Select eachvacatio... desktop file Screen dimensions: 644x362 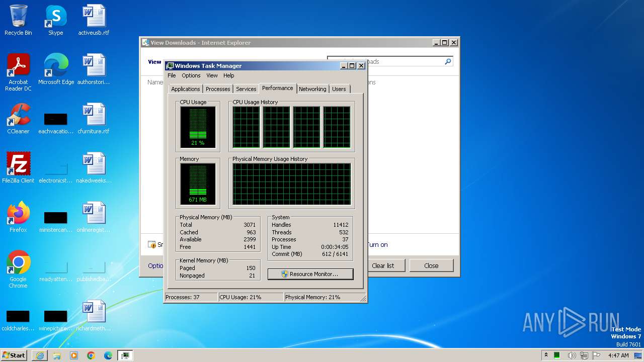[56, 124]
